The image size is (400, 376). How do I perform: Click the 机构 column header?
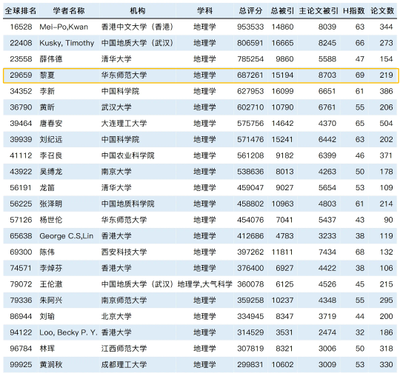pyautogui.click(x=137, y=11)
